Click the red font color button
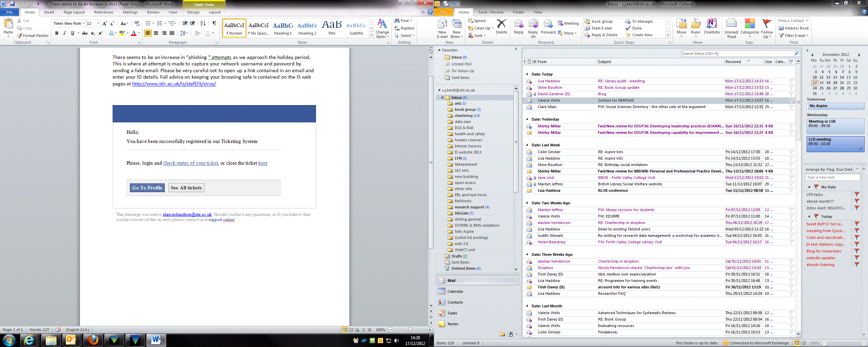 (134, 33)
